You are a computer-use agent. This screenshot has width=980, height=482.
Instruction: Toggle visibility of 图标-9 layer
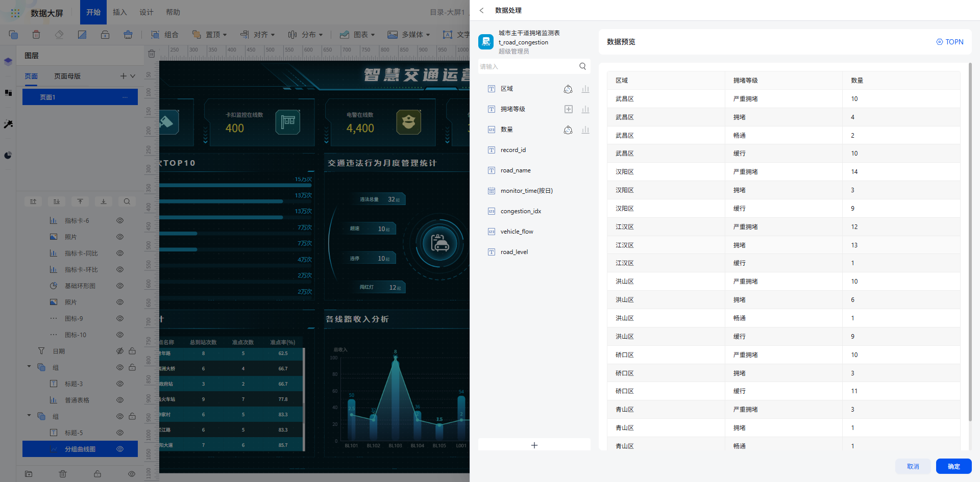[120, 319]
